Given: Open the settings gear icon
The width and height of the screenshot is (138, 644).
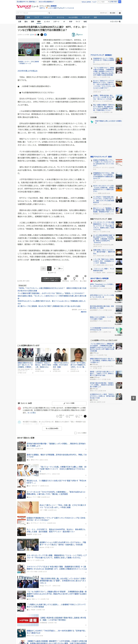Looking at the screenshot, I should 120,13.
